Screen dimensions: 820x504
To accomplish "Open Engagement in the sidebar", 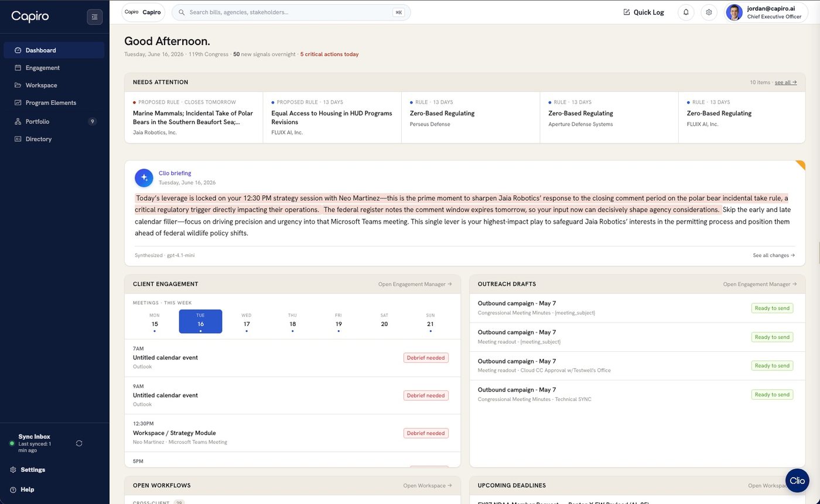I will [x=54, y=68].
